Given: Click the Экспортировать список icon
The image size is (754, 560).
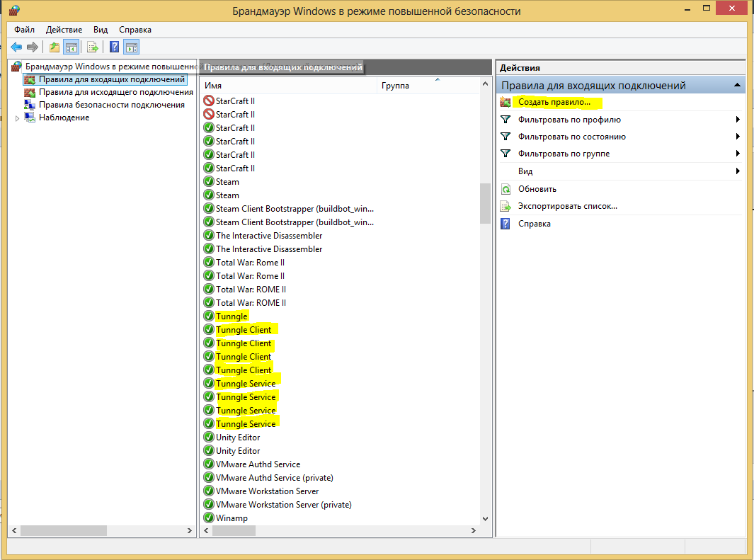Looking at the screenshot, I should point(505,206).
